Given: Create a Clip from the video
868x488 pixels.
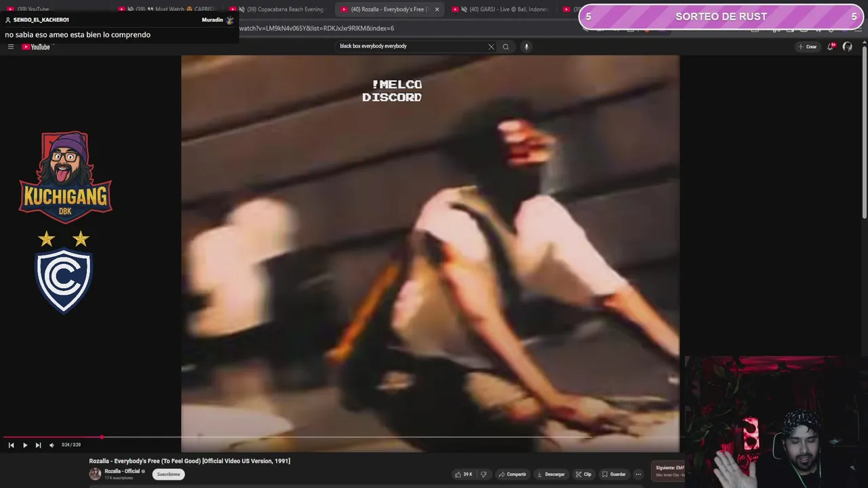Looking at the screenshot, I should coord(583,474).
